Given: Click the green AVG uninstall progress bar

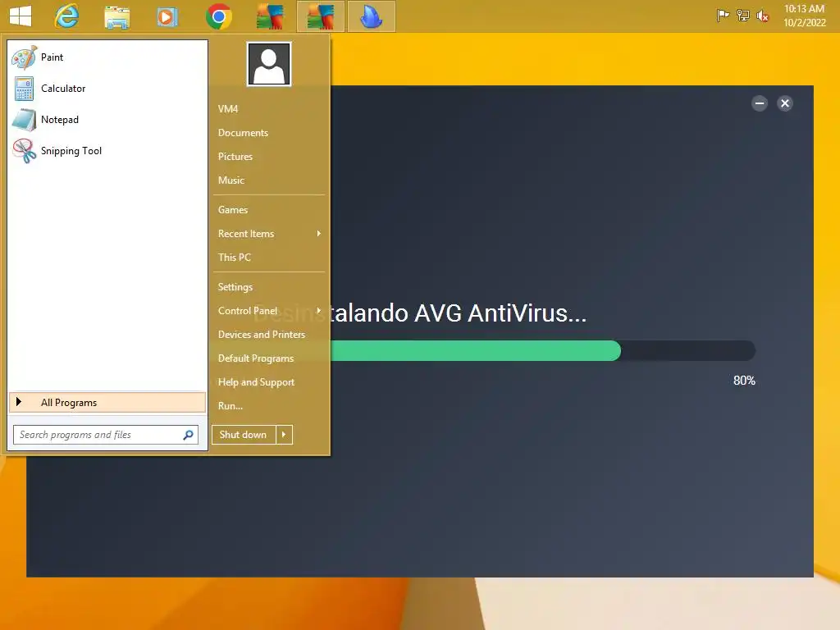Looking at the screenshot, I should click(x=476, y=351).
